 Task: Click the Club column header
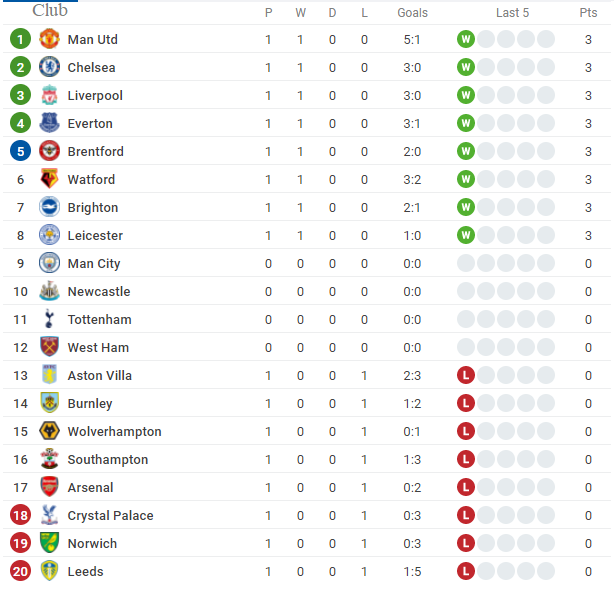pyautogui.click(x=50, y=10)
